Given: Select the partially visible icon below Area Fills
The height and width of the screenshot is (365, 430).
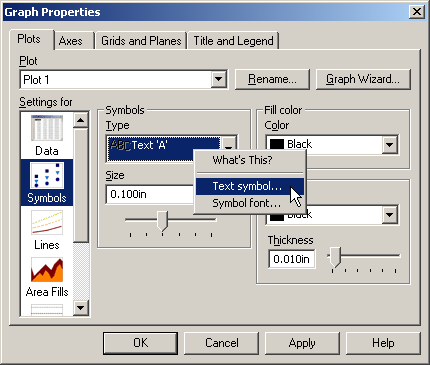Looking at the screenshot, I should pyautogui.click(x=47, y=309).
